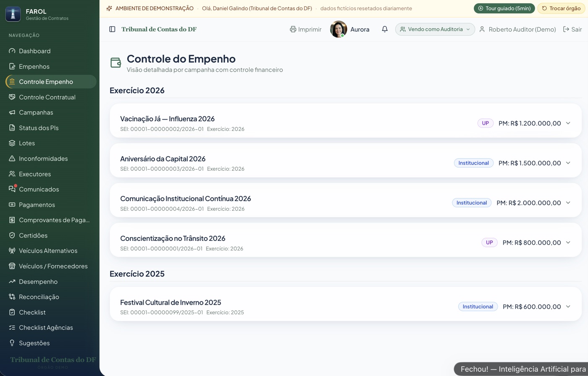This screenshot has height=376, width=588.
Task: Open Dashboard via its gauge icon
Action: [x=12, y=51]
